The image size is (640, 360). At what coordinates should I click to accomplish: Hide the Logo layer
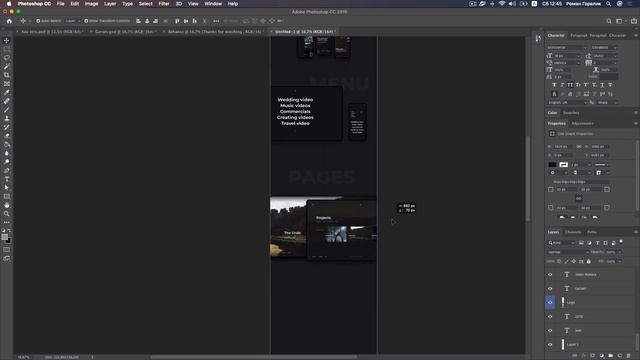click(550, 302)
